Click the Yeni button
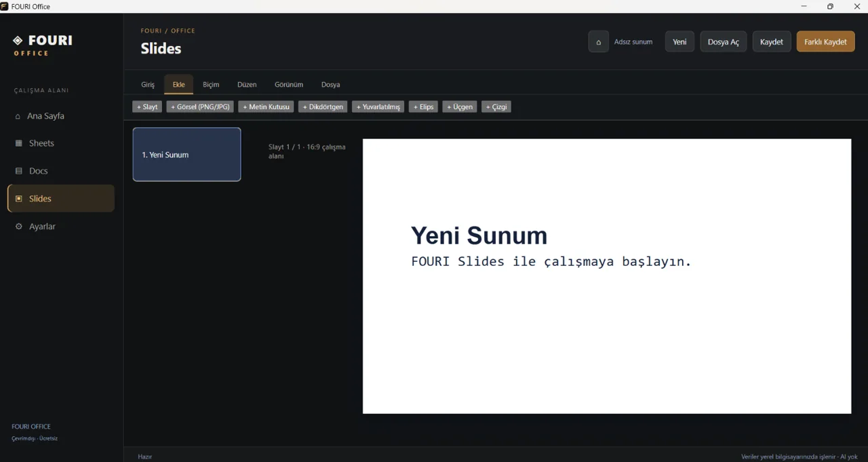The height and width of the screenshot is (462, 868). [x=679, y=41]
